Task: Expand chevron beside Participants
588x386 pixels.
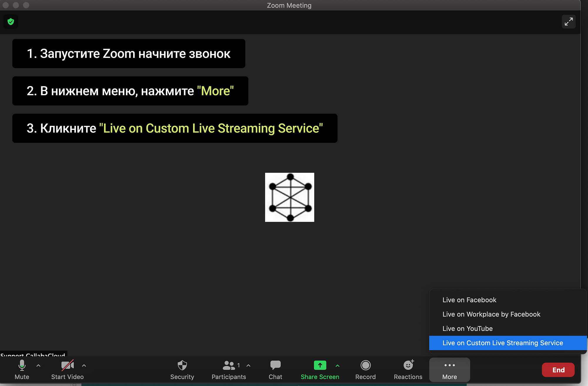Action: pyautogui.click(x=248, y=366)
